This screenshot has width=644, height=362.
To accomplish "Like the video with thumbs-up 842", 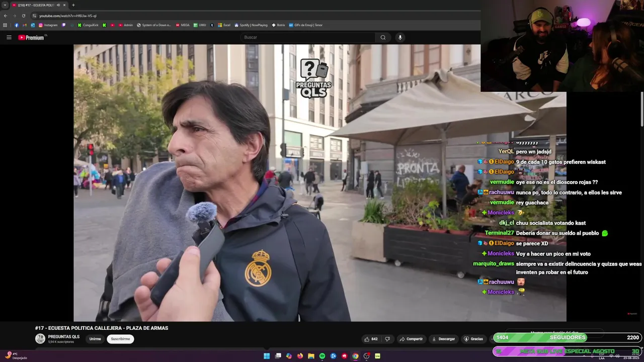I will click(x=371, y=339).
